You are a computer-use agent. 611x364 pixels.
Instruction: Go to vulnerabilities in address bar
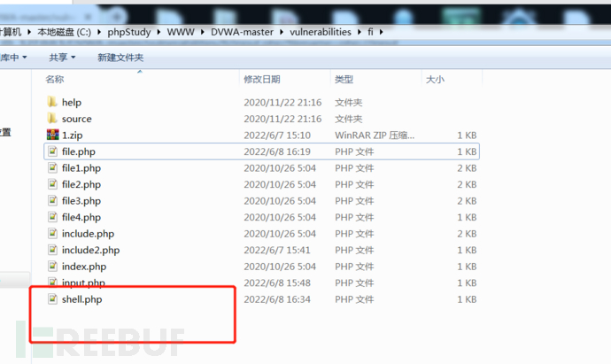(321, 32)
